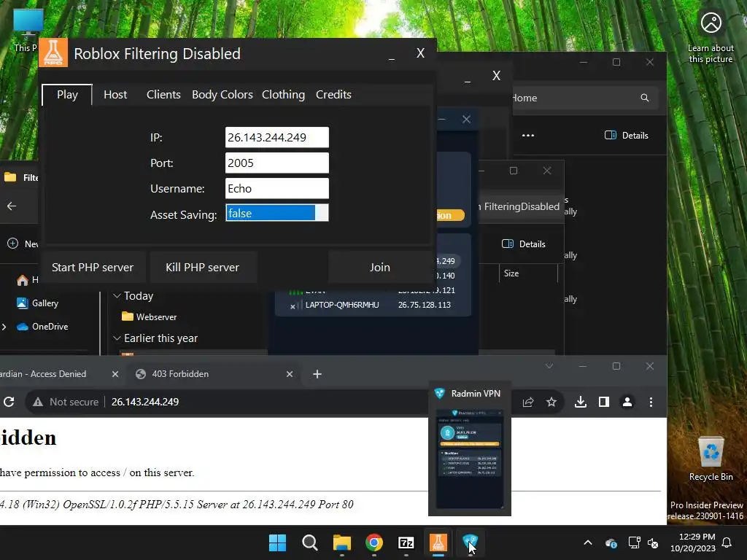This screenshot has width=747, height=560.
Task: Click the Roblox launcher taskbar icon
Action: tap(438, 542)
